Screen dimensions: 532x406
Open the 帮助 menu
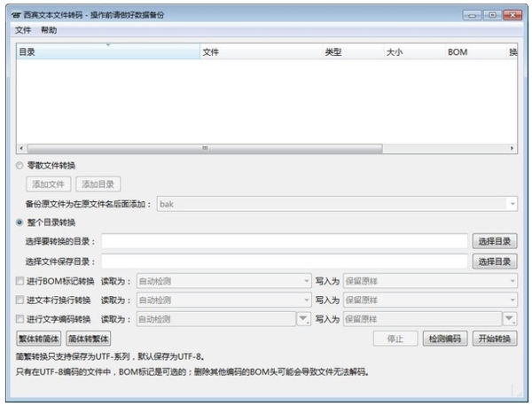pos(49,30)
